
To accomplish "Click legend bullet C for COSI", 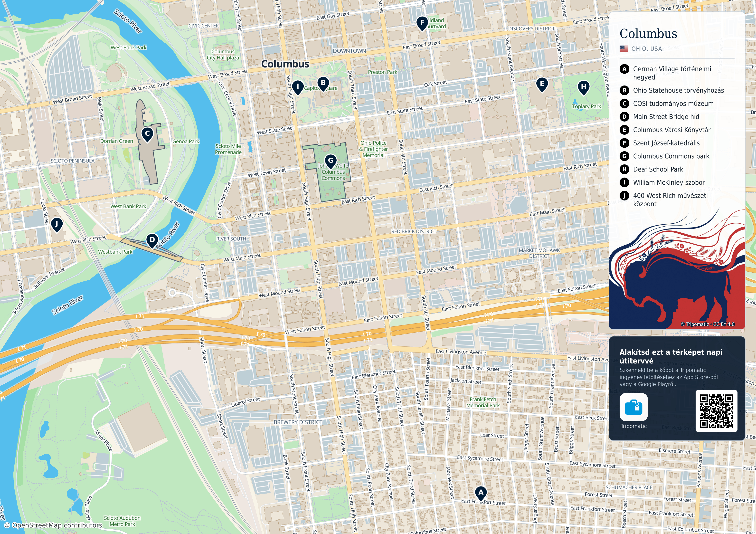I will pyautogui.click(x=624, y=104).
